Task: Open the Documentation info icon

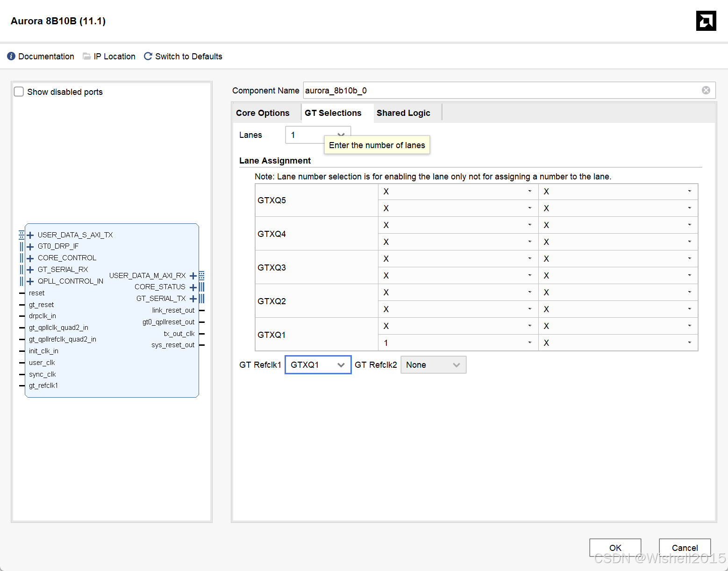Action: pyautogui.click(x=11, y=56)
